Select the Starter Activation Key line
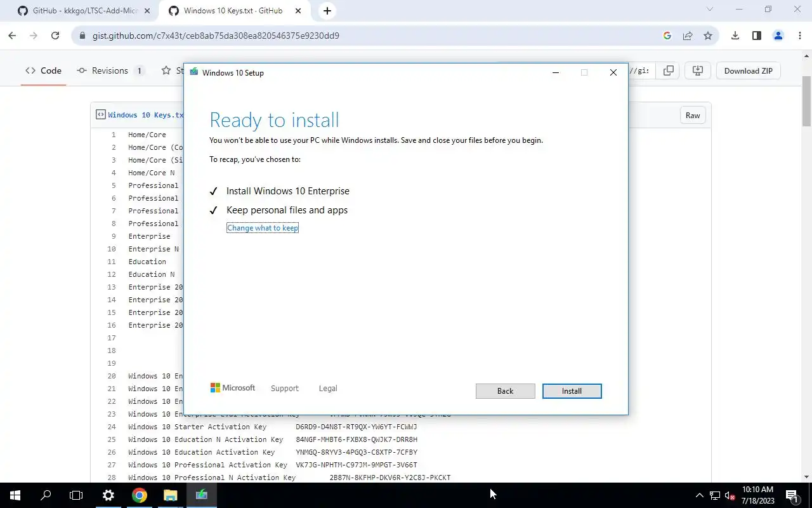 (x=273, y=427)
